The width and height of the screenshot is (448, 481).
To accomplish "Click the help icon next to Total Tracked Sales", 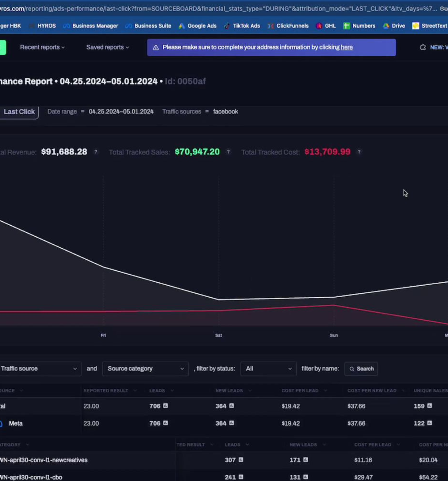I will point(228,152).
